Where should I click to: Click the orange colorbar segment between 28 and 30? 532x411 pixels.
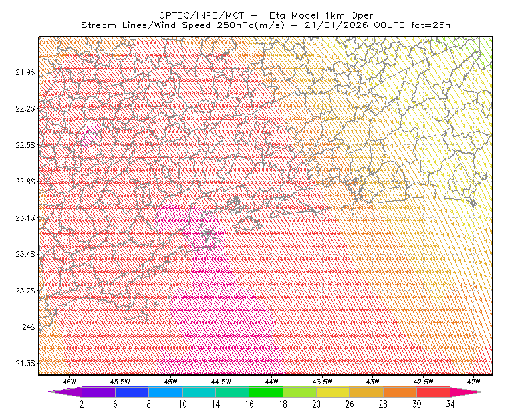(x=400, y=392)
